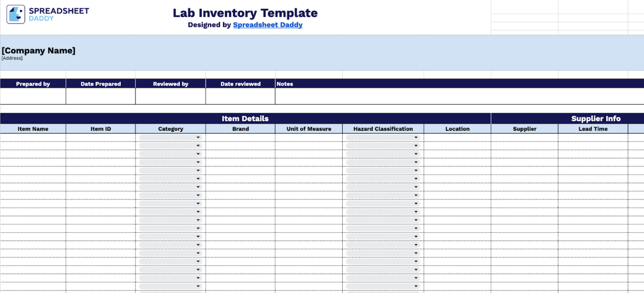Select the [Company Name] placeholder text
Image resolution: width=644 pixels, height=293 pixels.
point(38,50)
